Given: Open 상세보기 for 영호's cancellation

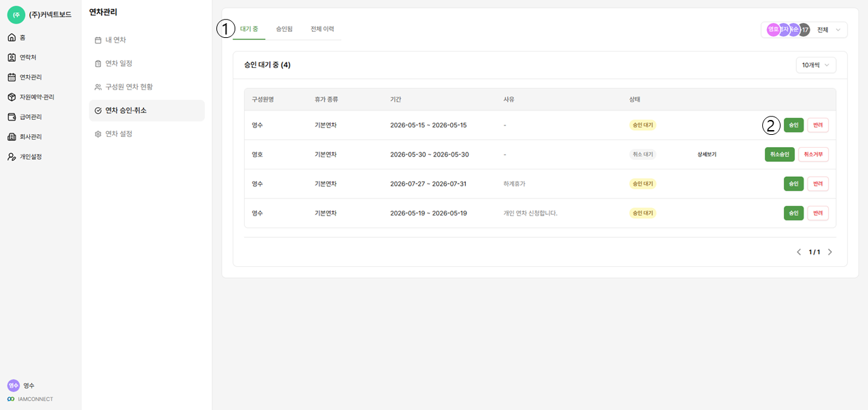Looking at the screenshot, I should [x=707, y=155].
